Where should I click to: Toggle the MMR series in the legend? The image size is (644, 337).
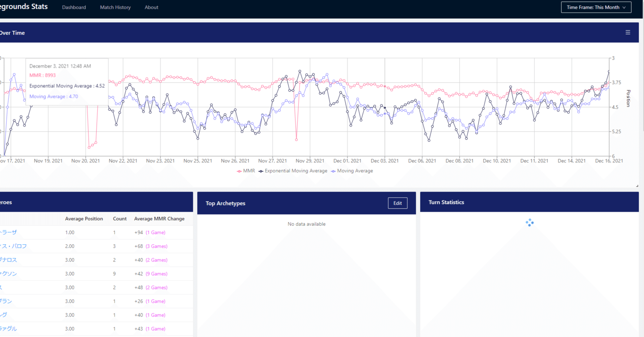tap(246, 171)
